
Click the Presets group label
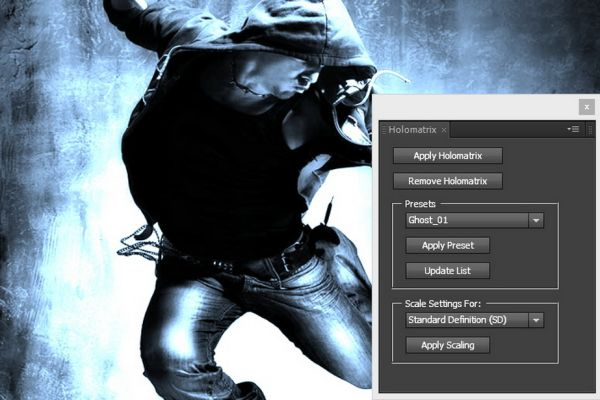point(420,204)
